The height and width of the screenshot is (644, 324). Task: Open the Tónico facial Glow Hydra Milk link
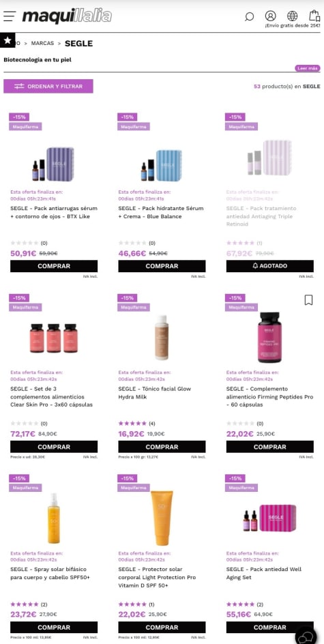click(x=156, y=393)
